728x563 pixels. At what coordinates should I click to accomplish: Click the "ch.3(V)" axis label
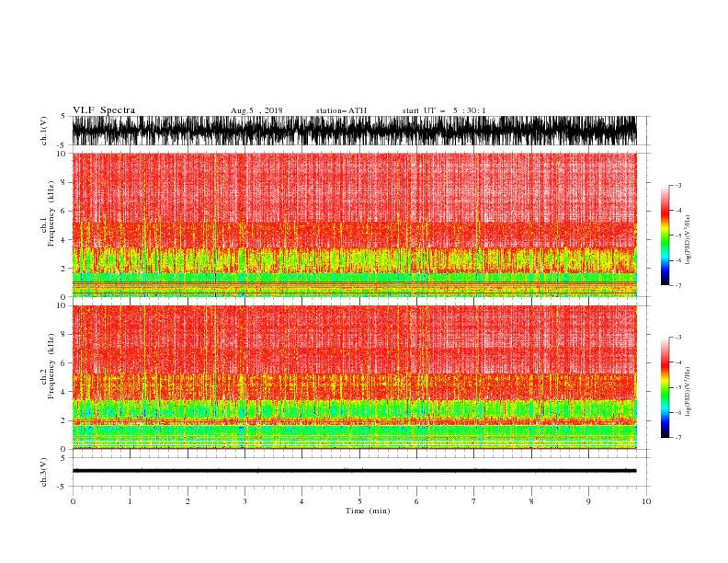[x=44, y=472]
